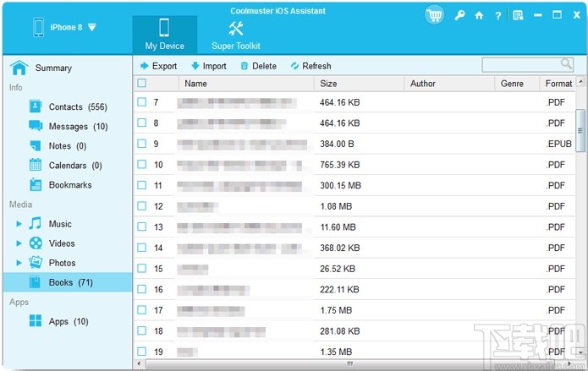Click the Import down-arrow icon
Viewport: 588px width, 371px height.
pyautogui.click(x=195, y=66)
